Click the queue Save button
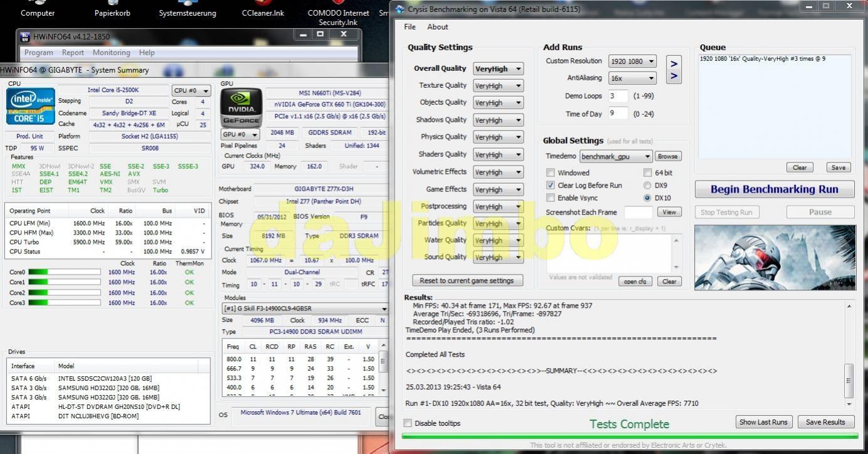 pos(839,167)
